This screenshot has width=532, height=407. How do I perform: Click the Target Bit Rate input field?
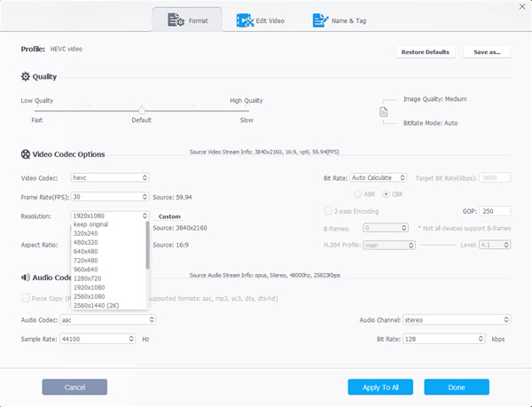tap(495, 177)
